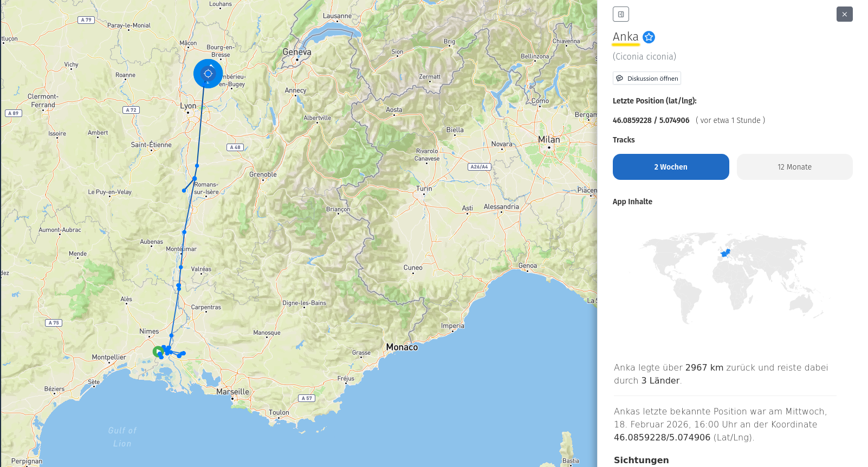Click the last position coordinates text

(x=651, y=120)
